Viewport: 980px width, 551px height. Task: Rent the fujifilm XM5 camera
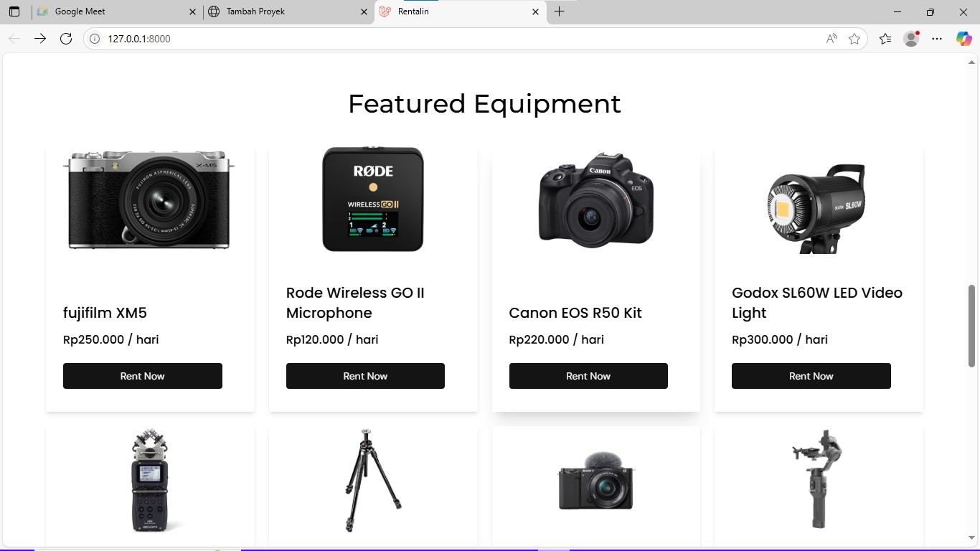(143, 376)
